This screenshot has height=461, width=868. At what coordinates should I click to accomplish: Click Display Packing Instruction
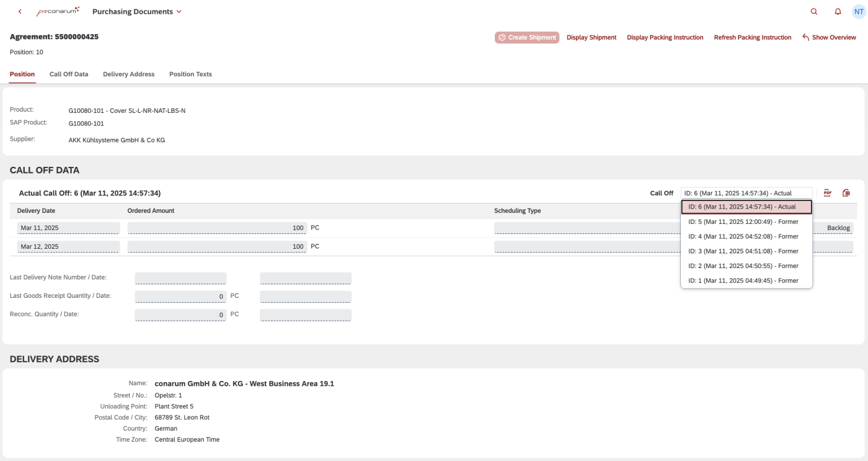tap(665, 37)
